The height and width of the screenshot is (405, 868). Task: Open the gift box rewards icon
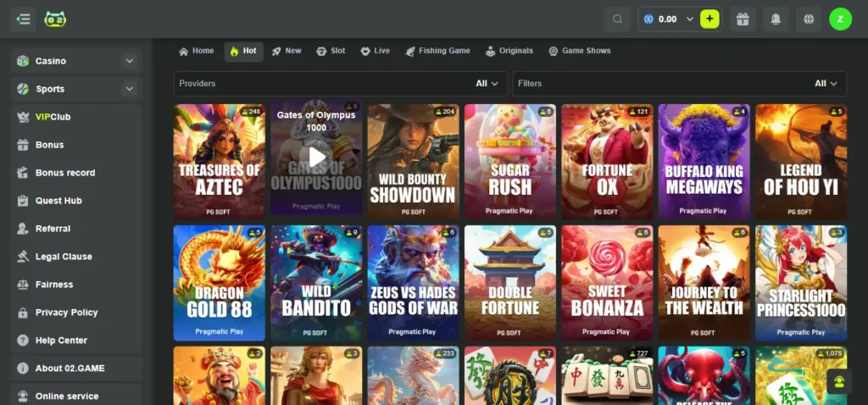pos(743,19)
